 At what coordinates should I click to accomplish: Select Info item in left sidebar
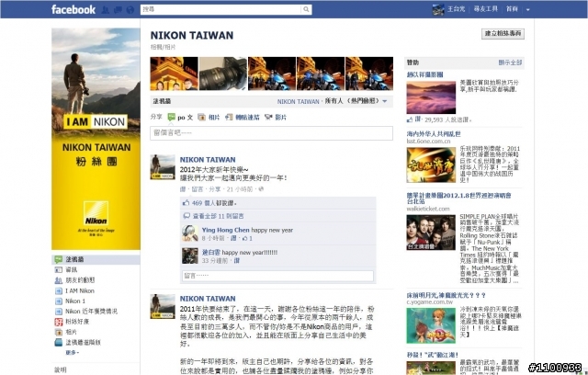72,269
